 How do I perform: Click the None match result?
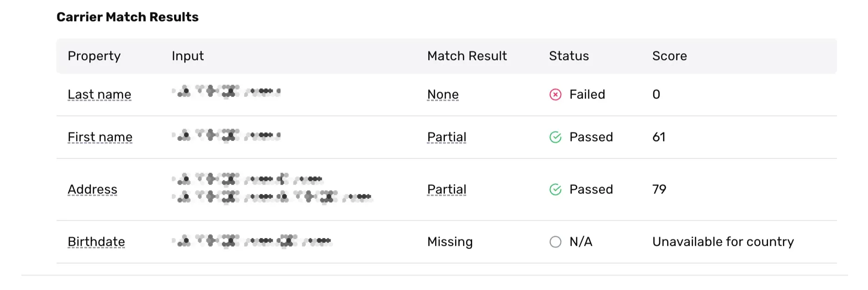[x=443, y=95]
